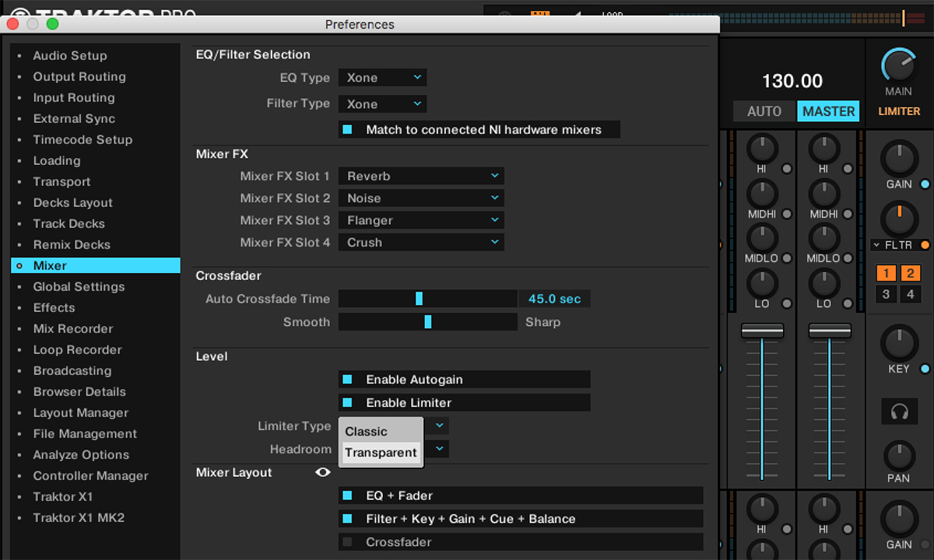Click the GAIN knob above the FLTR knob
The image size is (934, 560).
click(899, 159)
